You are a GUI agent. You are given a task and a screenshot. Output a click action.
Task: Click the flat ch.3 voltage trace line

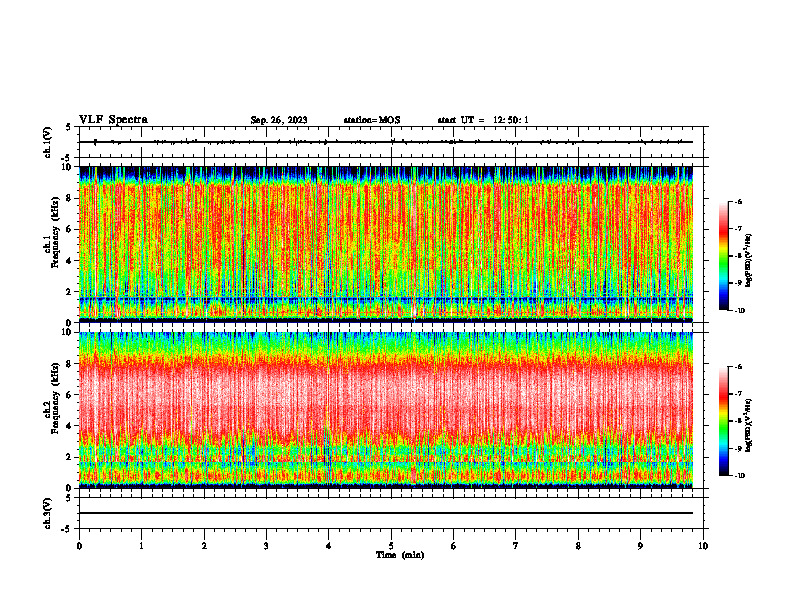pos(386,513)
